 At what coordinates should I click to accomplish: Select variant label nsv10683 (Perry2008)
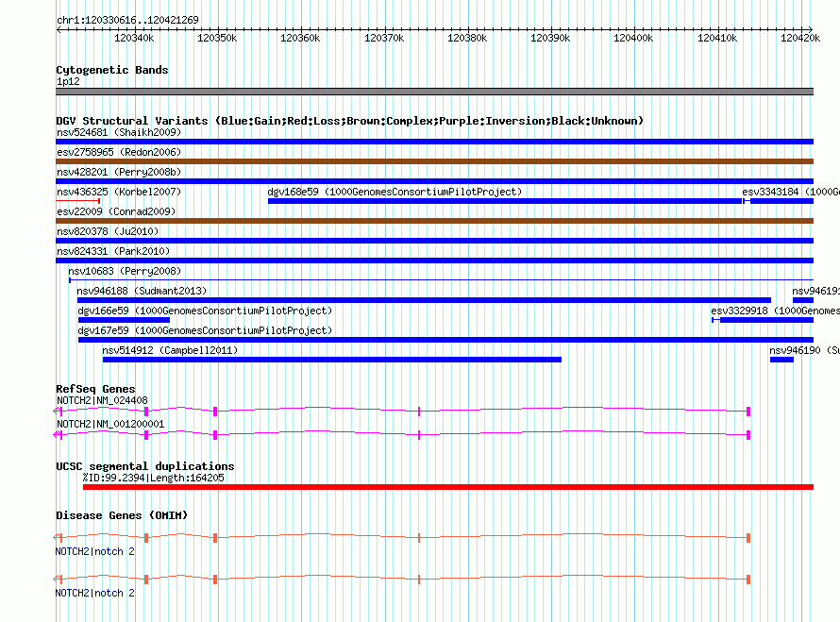coord(125,271)
